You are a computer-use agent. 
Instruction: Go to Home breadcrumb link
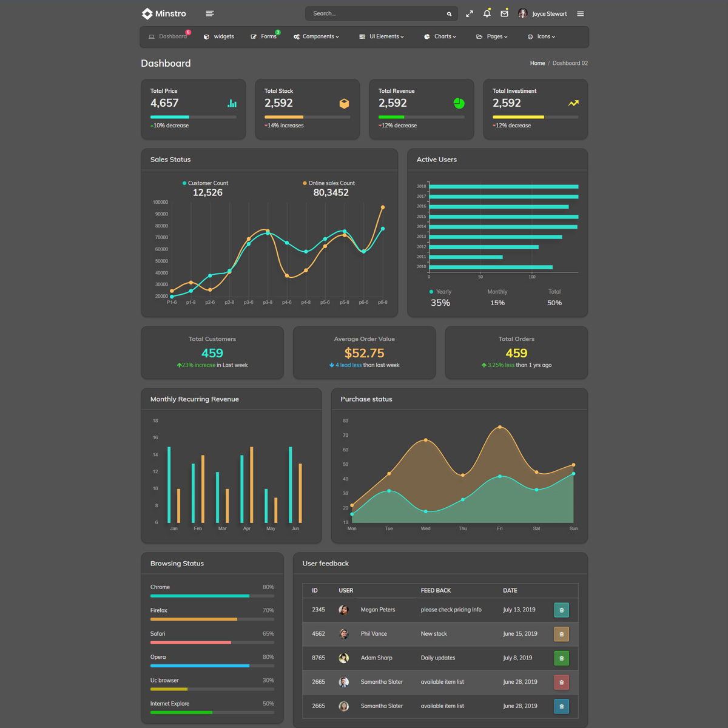coord(537,63)
